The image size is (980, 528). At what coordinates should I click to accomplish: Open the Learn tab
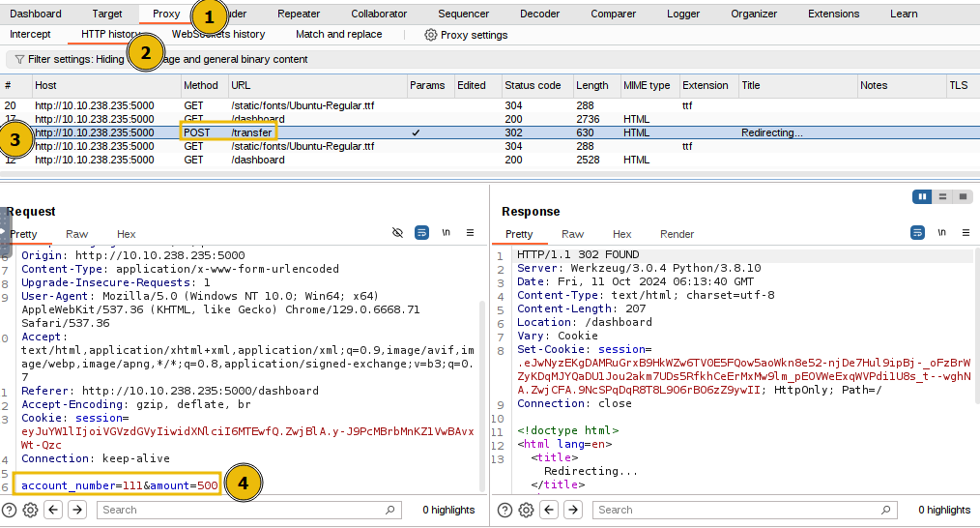pyautogui.click(x=904, y=14)
